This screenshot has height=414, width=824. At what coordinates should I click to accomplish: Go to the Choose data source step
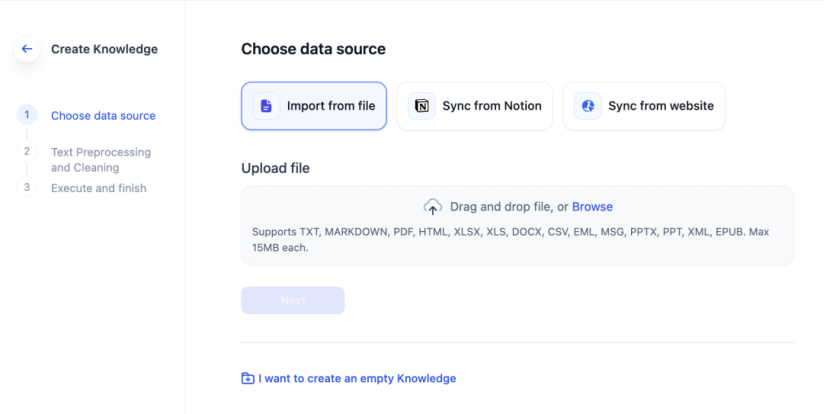click(103, 116)
